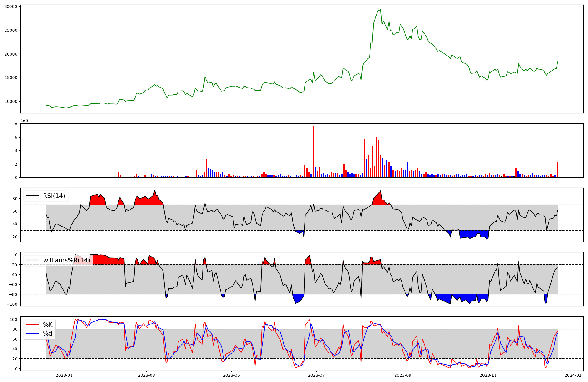Click the 2023-11 x-axis tick label
The height and width of the screenshot is (382, 588).
click(488, 375)
